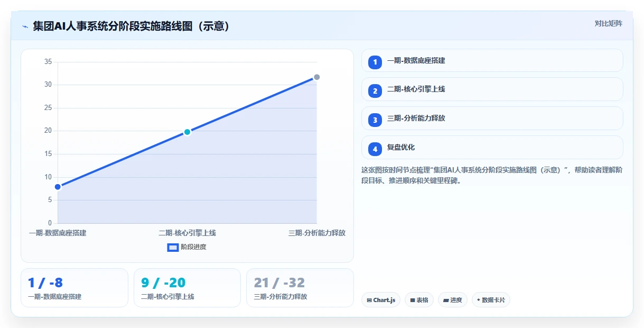Select the 一期-数据底座搭建 step row
Image resolution: width=644 pixels, height=328 pixels.
[492, 60]
